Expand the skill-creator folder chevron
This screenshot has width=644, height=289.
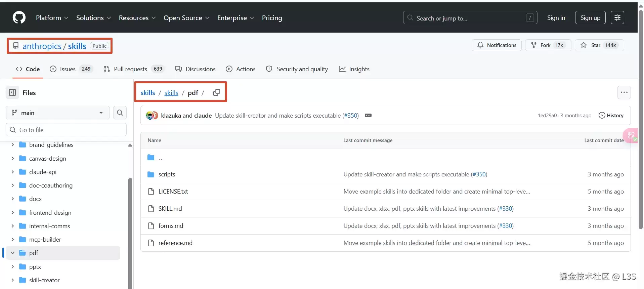pyautogui.click(x=12, y=280)
